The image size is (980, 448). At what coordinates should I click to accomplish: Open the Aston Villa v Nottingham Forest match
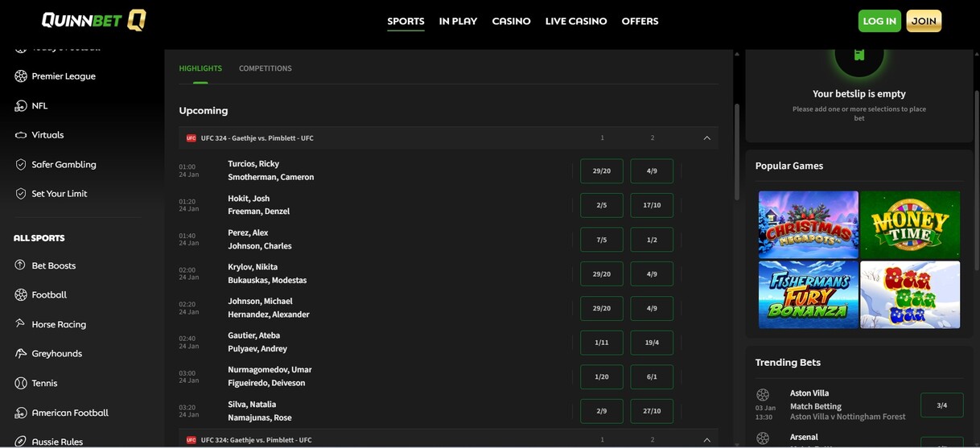click(848, 417)
